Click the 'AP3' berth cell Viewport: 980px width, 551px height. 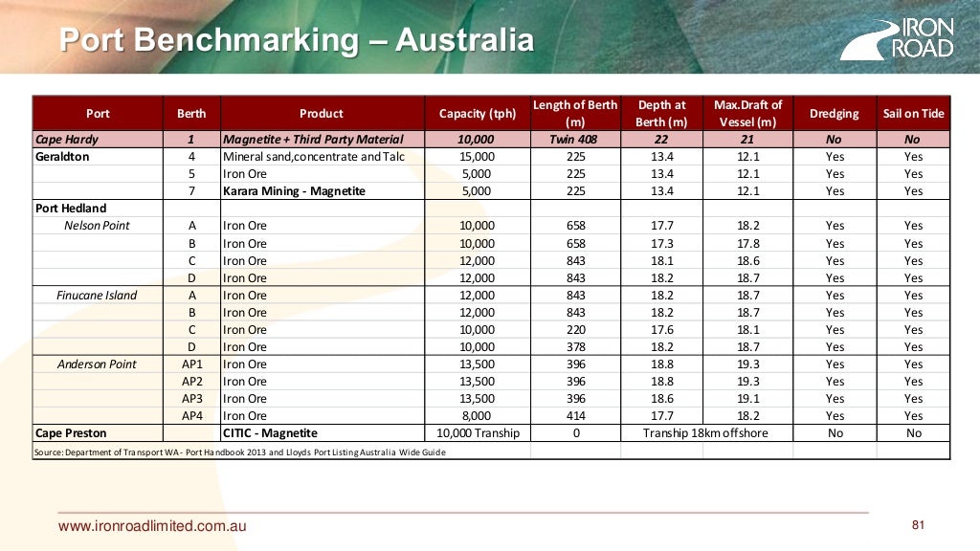click(x=191, y=399)
